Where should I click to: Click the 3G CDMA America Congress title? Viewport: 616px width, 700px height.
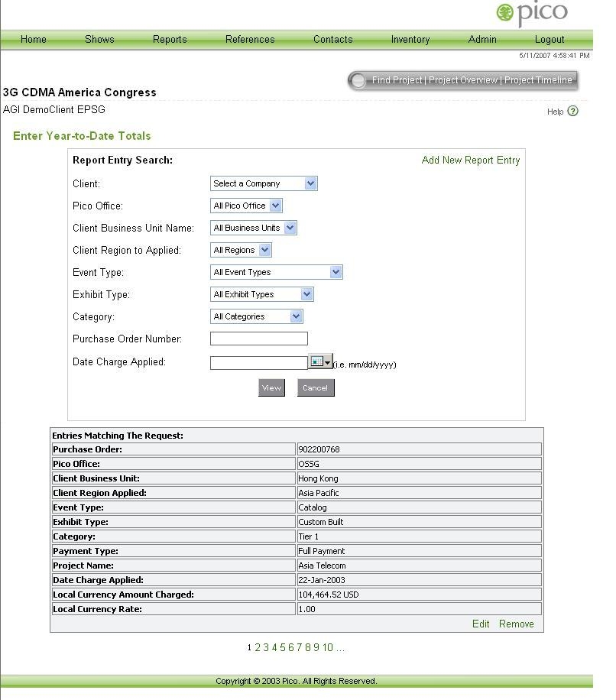(79, 92)
